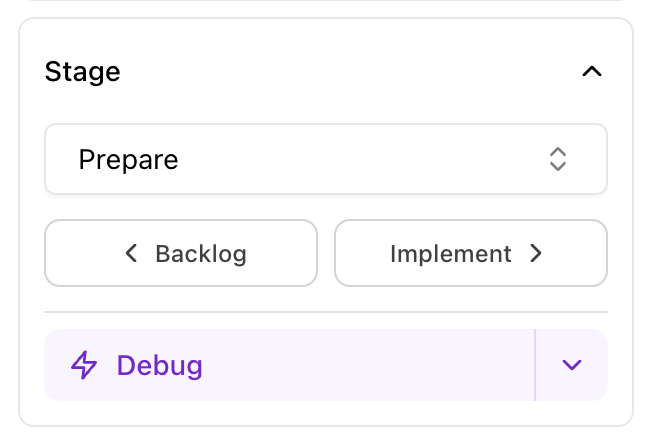Open more actions next to Debug
The height and width of the screenshot is (438, 652).
[571, 365]
